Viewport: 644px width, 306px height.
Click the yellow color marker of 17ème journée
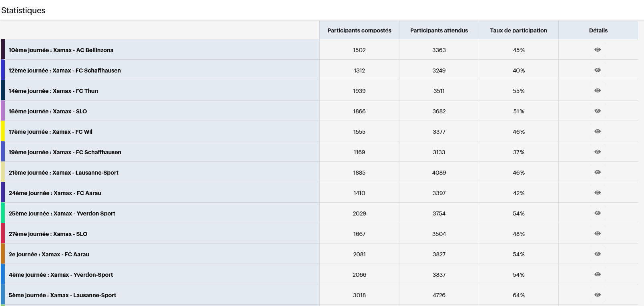click(x=3, y=131)
